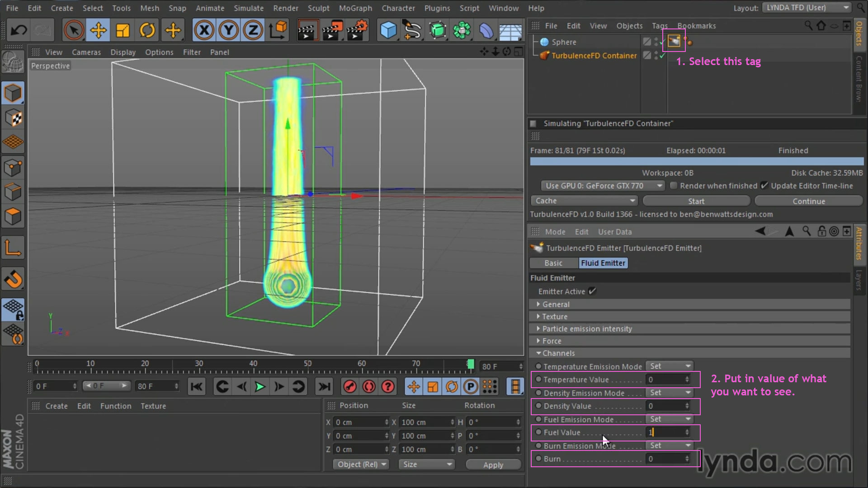
Task: Switch to the Basic tab
Action: pos(553,263)
